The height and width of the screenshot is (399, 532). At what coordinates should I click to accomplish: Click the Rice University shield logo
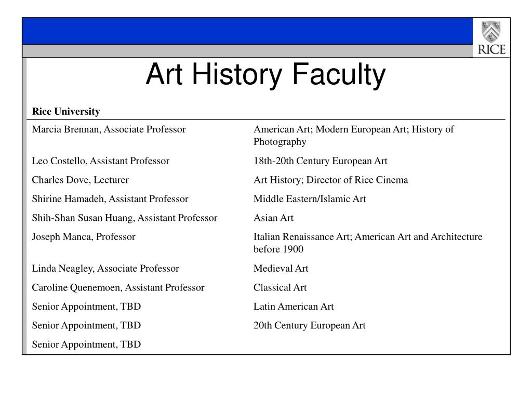click(491, 32)
